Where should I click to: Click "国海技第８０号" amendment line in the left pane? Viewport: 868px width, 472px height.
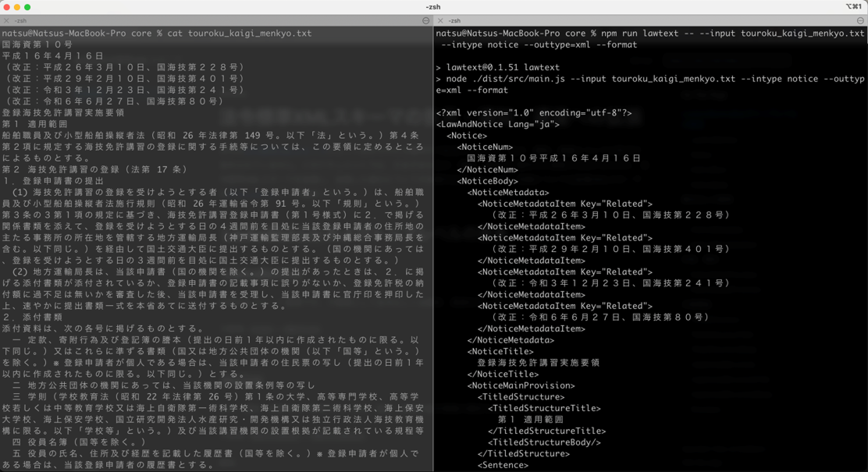tap(113, 101)
